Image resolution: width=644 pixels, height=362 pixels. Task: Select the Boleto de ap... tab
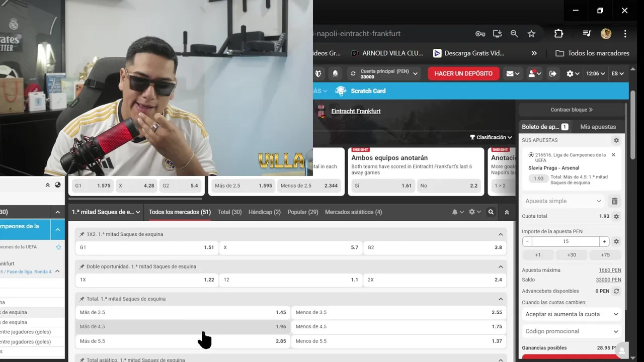545,127
